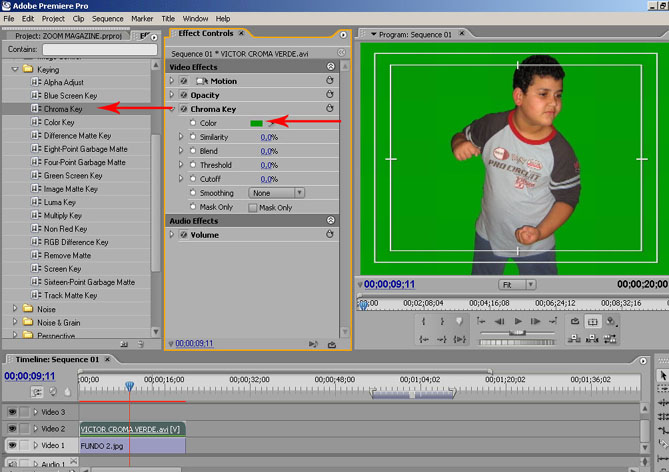Toggle the Opacity effect on/off

[x=183, y=94]
